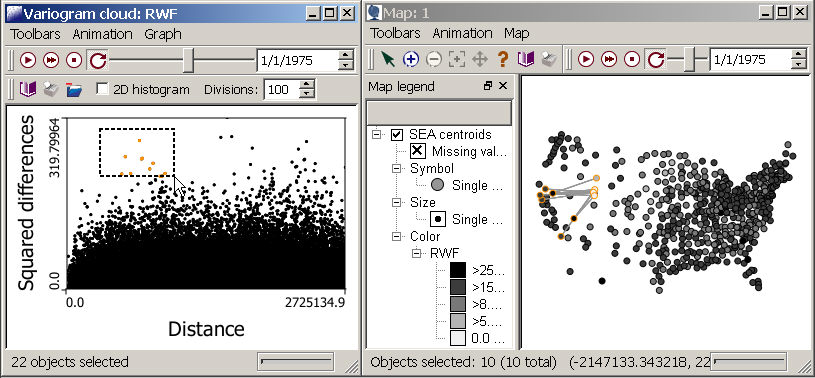Image resolution: width=815 pixels, height=378 pixels.
Task: Choose the pan tool in Map toolbar
Action: click(x=479, y=60)
